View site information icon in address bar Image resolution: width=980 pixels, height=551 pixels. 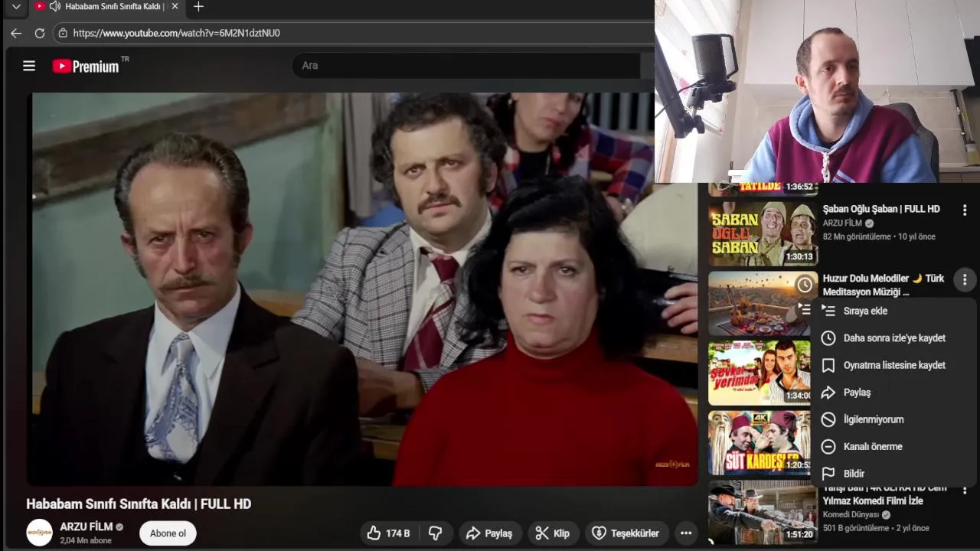click(63, 33)
